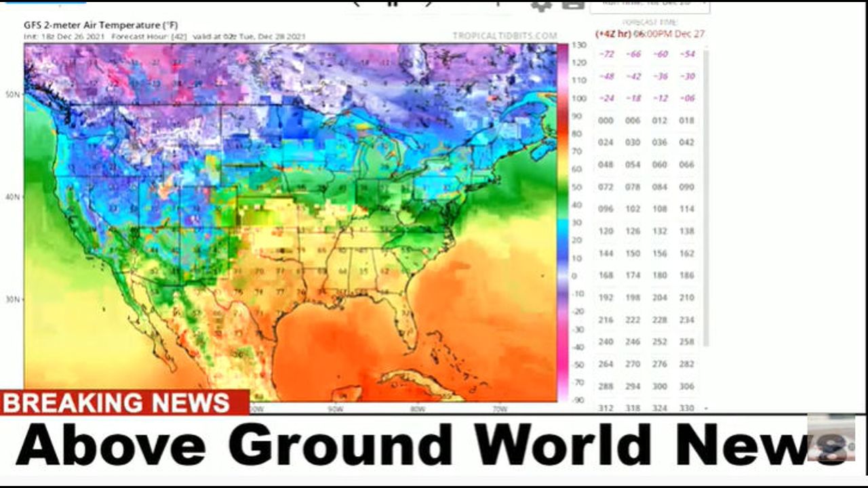Select previous-run hour -72
Viewport: 868px width, 488px height.
click(606, 54)
